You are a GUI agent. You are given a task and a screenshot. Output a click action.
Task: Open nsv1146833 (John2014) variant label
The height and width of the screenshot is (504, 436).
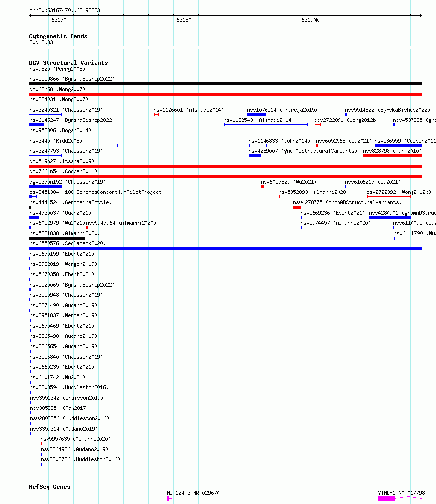click(279, 141)
